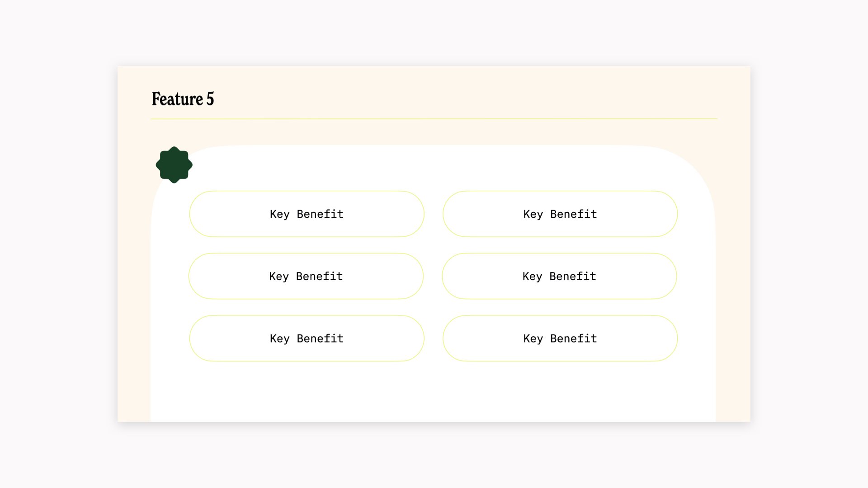Image resolution: width=868 pixels, height=488 pixels.
Task: Pick the bottom-right Key Benefit pill
Action: pyautogui.click(x=560, y=338)
